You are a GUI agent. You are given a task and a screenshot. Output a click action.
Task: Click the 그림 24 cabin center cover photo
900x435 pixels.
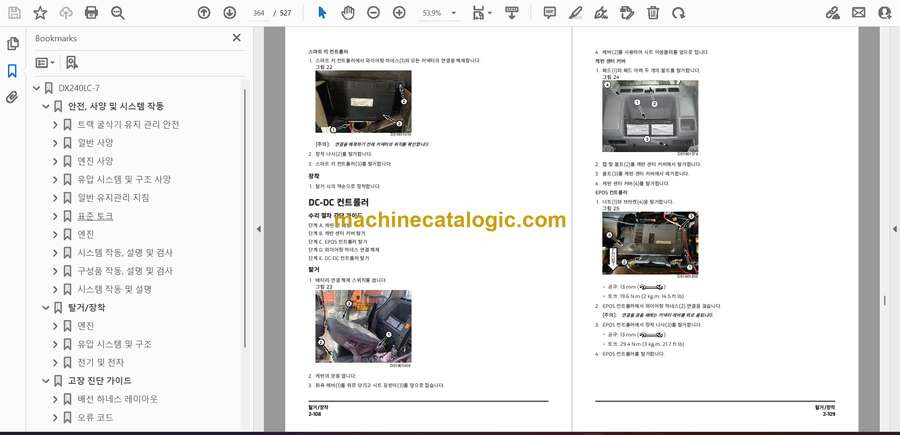click(x=650, y=115)
